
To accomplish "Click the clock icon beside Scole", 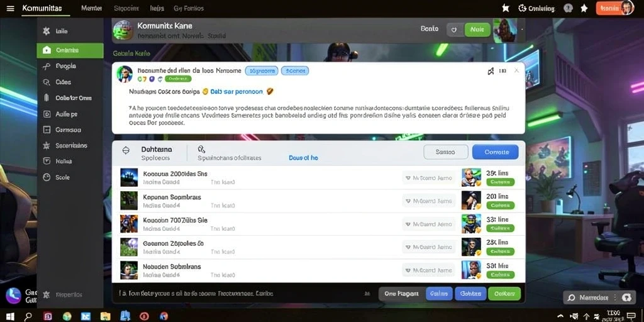I will 47,177.
